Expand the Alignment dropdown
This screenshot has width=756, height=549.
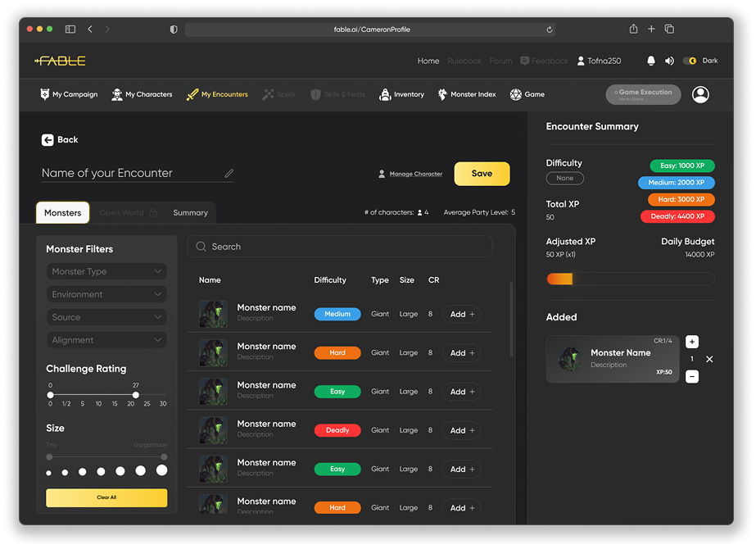coord(106,340)
